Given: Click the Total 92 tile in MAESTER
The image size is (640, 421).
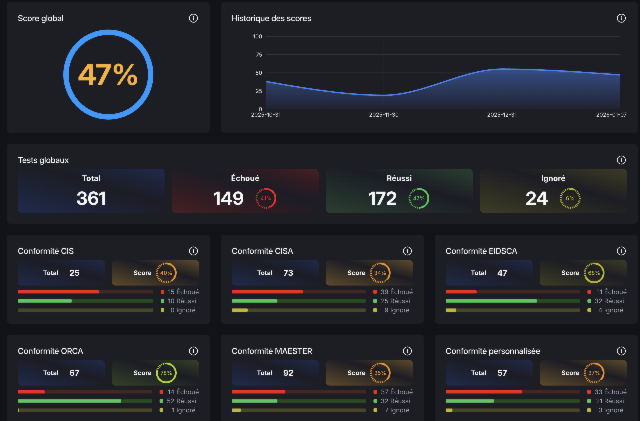Looking at the screenshot, I should 276,373.
